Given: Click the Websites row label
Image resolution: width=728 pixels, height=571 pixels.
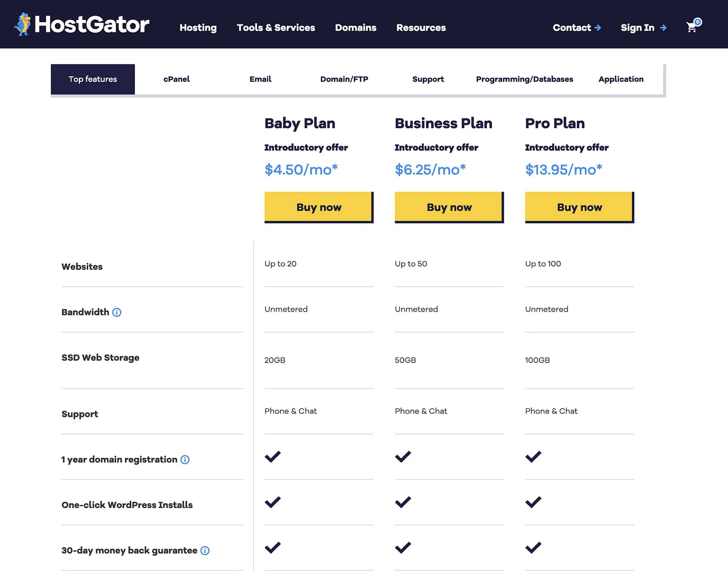Looking at the screenshot, I should coord(82,267).
